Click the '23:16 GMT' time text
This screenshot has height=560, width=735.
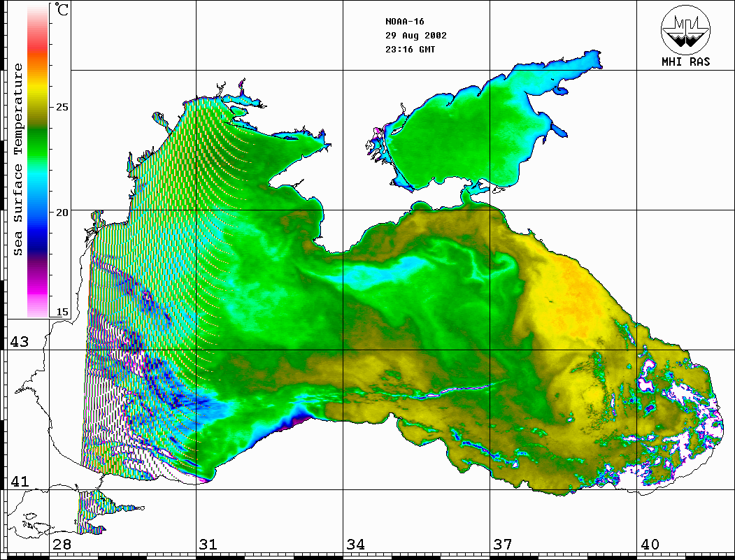click(410, 50)
